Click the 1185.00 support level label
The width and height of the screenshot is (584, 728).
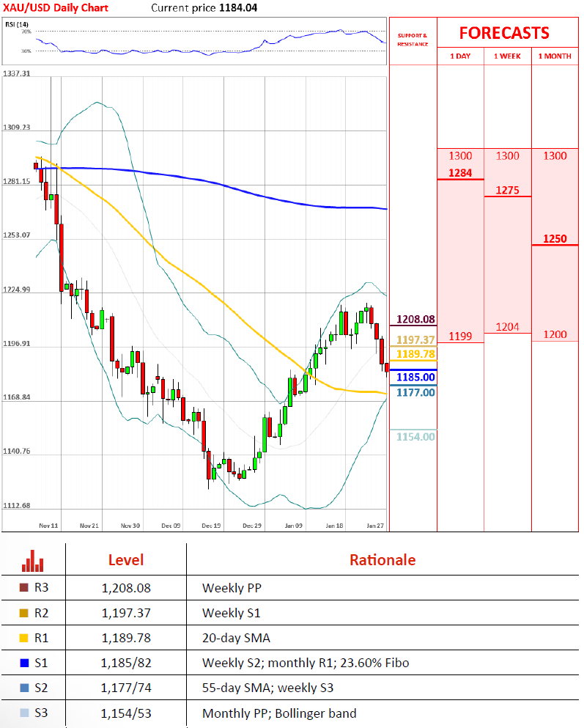(x=415, y=377)
